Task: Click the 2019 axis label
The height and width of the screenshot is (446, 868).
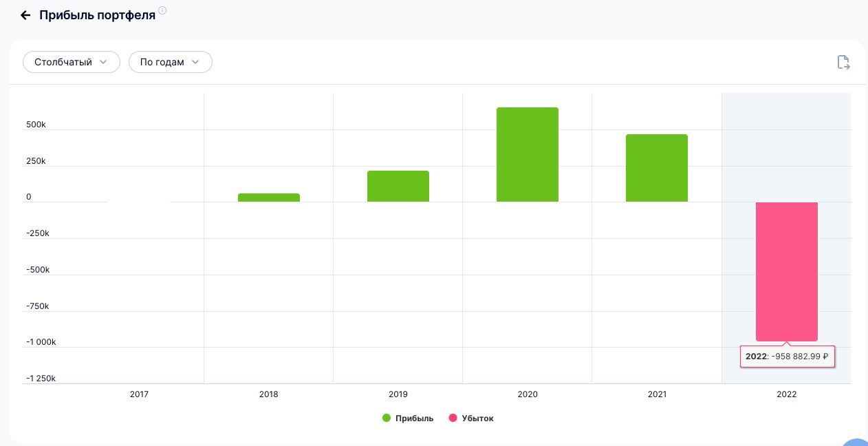Action: click(398, 394)
